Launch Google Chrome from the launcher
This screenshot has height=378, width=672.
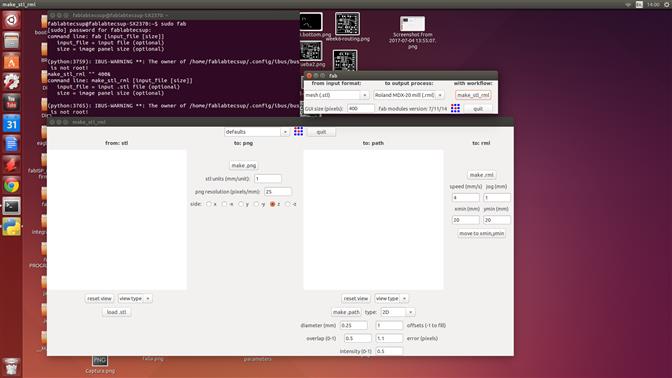coord(12,185)
